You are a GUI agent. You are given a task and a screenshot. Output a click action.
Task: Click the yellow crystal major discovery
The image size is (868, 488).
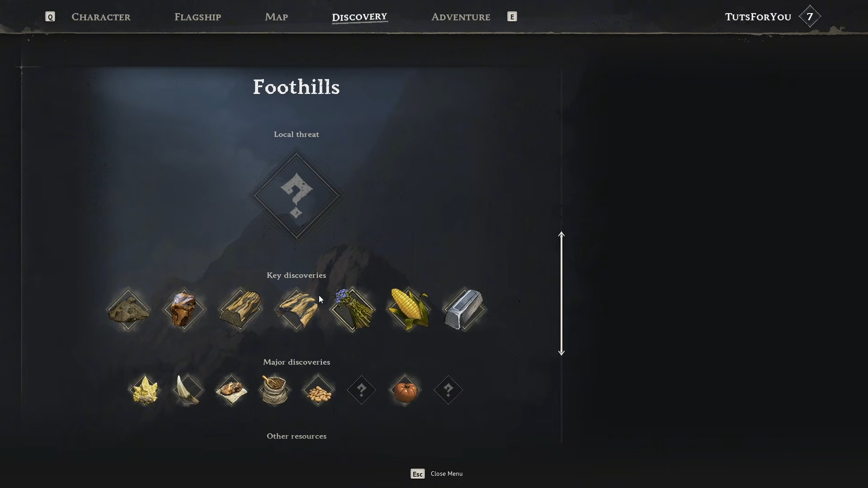145,390
